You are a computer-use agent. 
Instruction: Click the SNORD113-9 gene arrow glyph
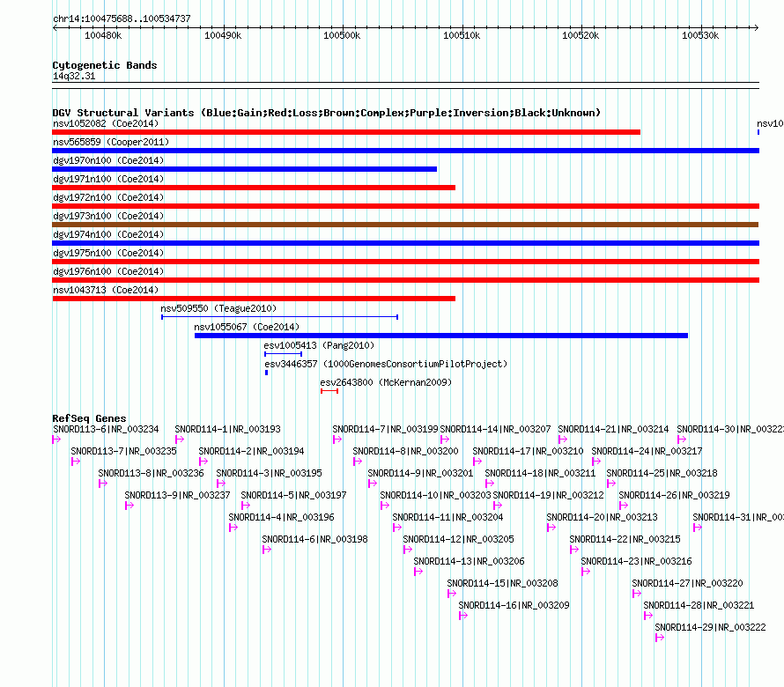pyautogui.click(x=129, y=506)
